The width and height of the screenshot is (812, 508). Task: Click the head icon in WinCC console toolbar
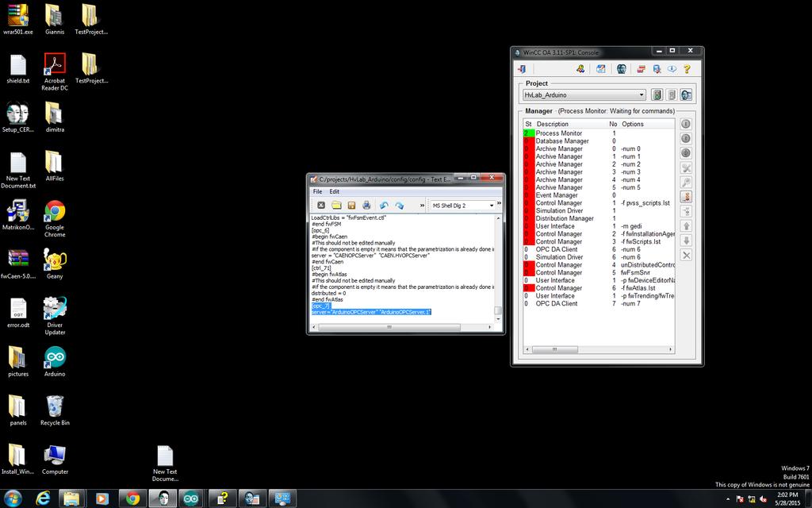point(622,69)
